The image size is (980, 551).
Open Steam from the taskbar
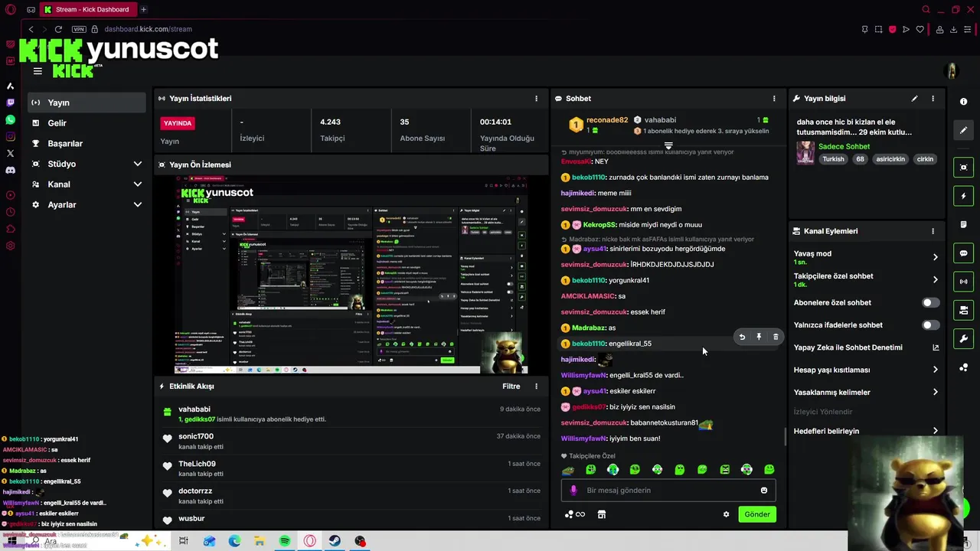(335, 541)
